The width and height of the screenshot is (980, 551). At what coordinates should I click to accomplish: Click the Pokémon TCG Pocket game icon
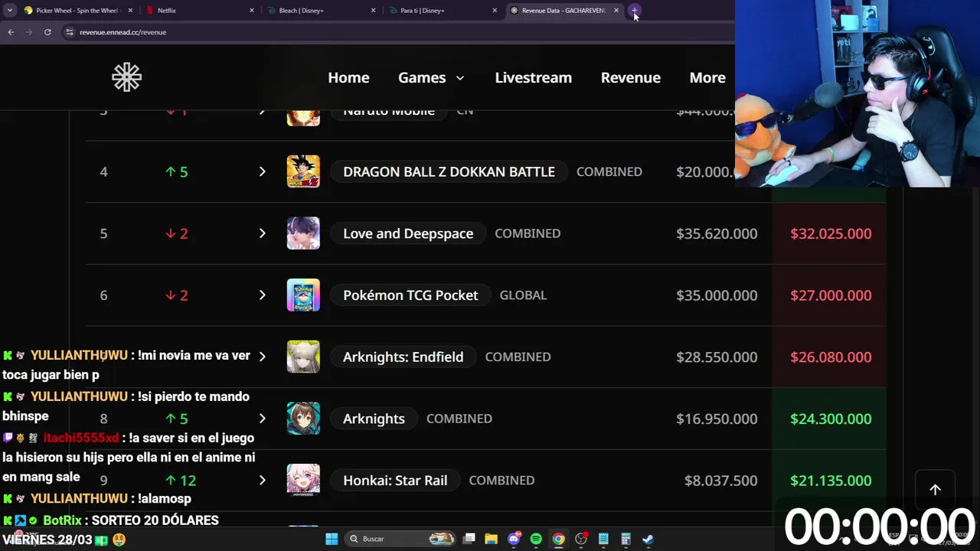click(303, 295)
